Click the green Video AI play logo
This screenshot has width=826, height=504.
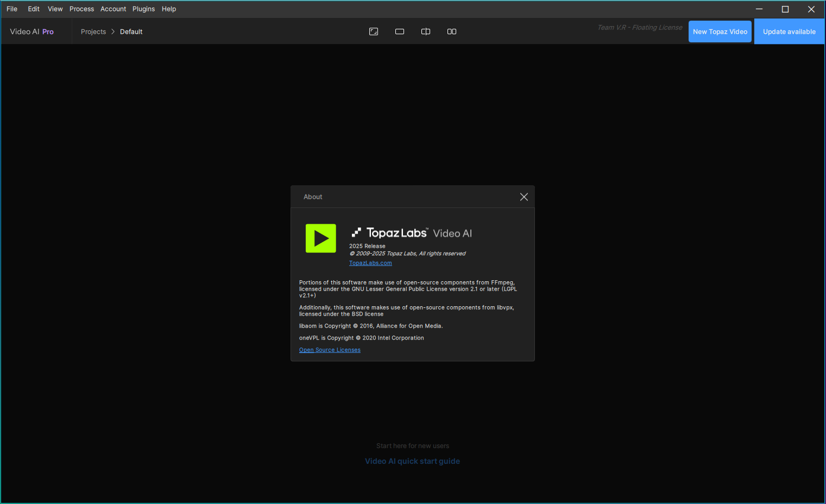pos(321,238)
